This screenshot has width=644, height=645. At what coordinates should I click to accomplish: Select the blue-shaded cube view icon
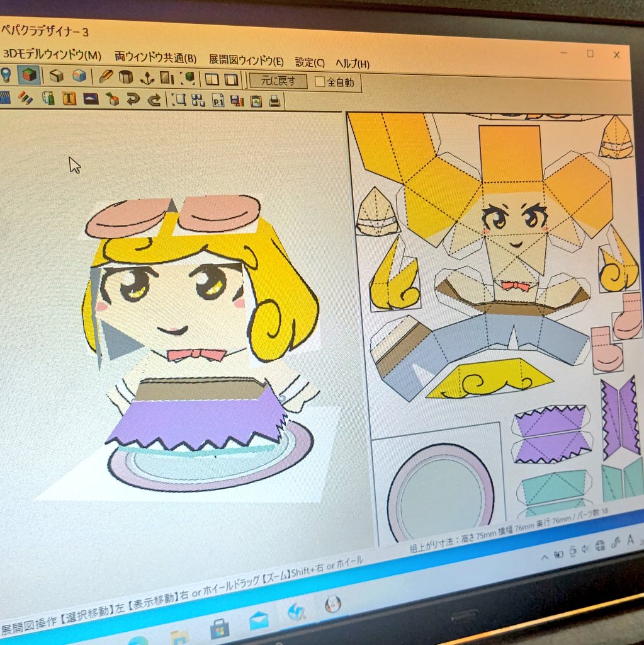pos(79,76)
